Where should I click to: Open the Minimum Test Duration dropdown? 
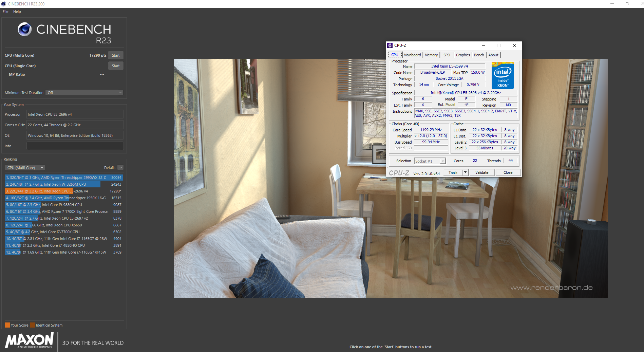tap(84, 93)
